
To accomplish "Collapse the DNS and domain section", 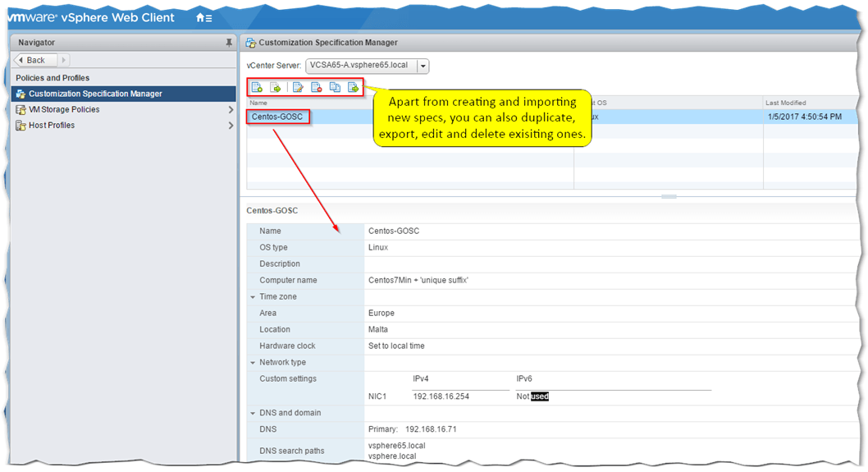I will point(253,413).
